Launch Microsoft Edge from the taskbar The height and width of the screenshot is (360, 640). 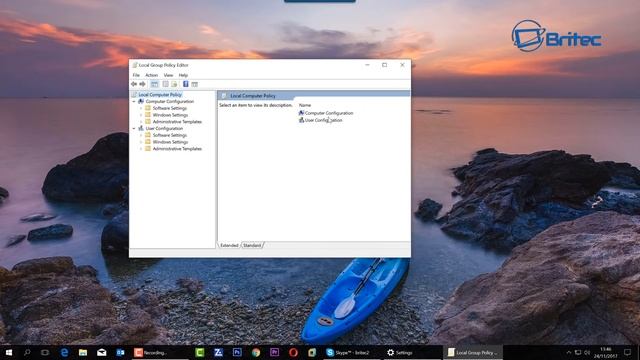point(64,352)
